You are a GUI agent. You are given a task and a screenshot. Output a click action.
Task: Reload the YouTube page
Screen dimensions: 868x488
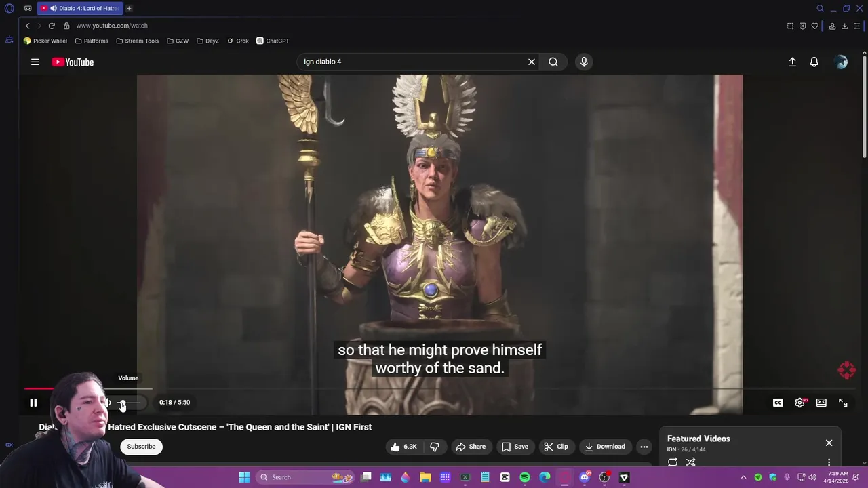(52, 26)
